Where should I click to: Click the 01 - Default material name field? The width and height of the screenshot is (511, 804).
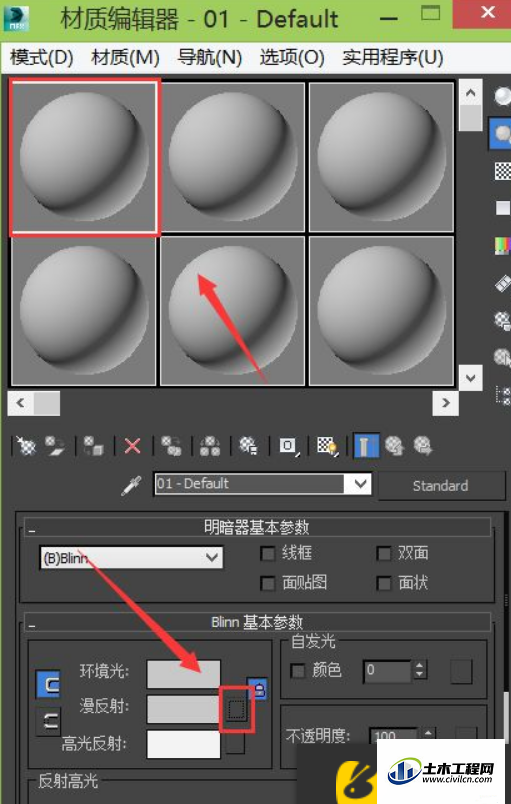[249, 484]
